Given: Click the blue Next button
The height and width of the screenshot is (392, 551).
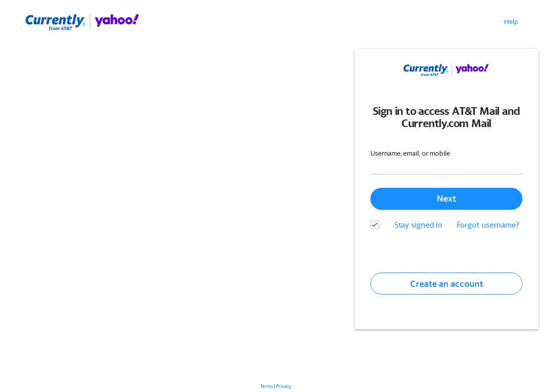Looking at the screenshot, I should 446,199.
